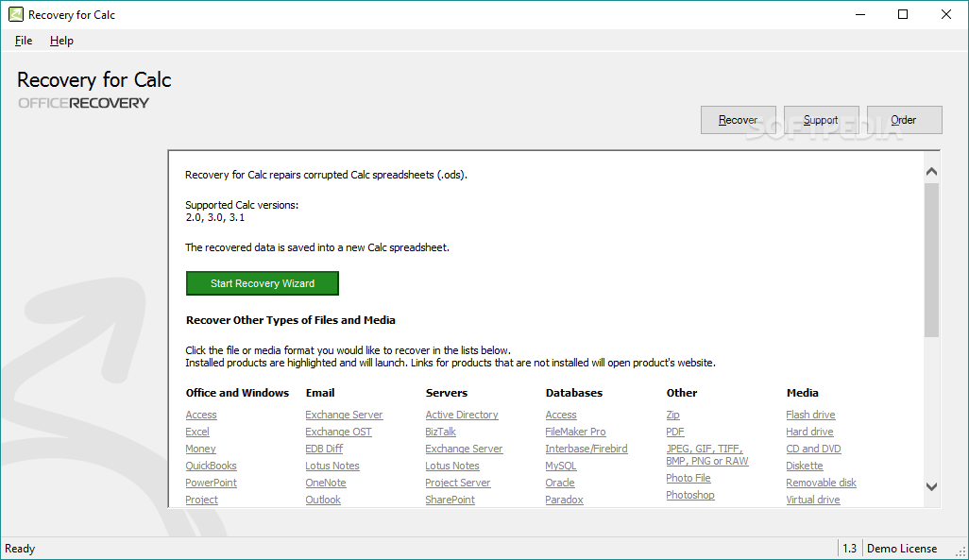Open the Money recovery link
Image resolution: width=969 pixels, height=560 pixels.
pos(200,449)
